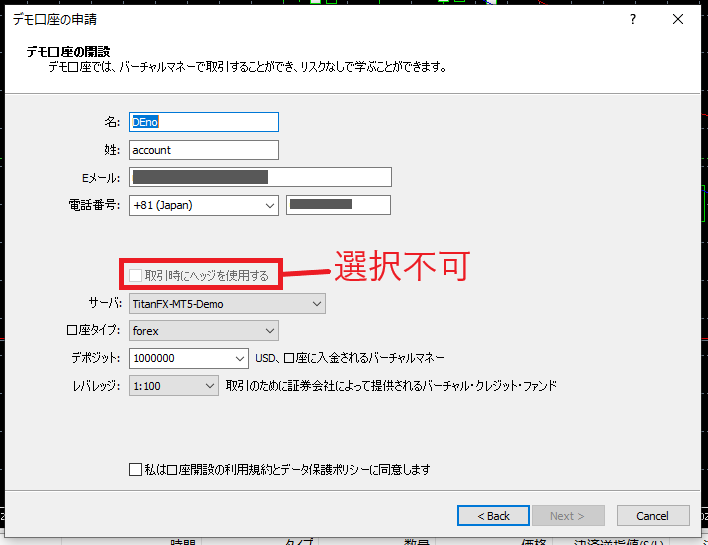
Task: Click the first name field containing DEno
Action: (204, 122)
